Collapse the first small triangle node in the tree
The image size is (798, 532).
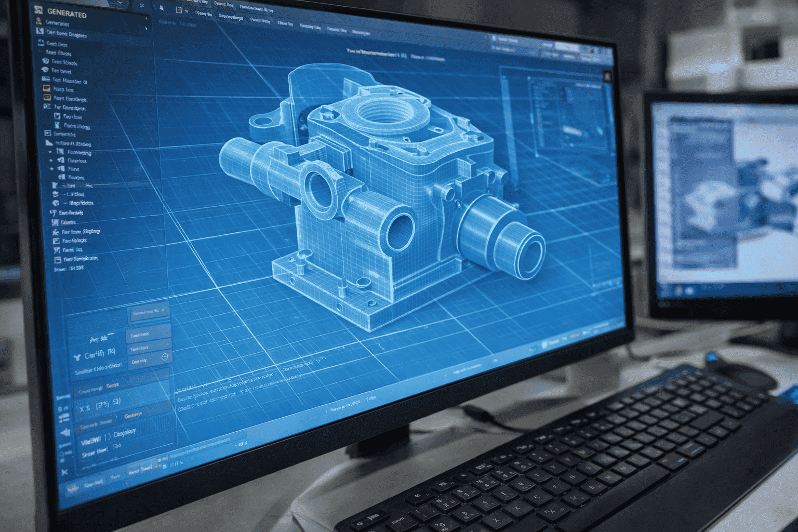50,152
